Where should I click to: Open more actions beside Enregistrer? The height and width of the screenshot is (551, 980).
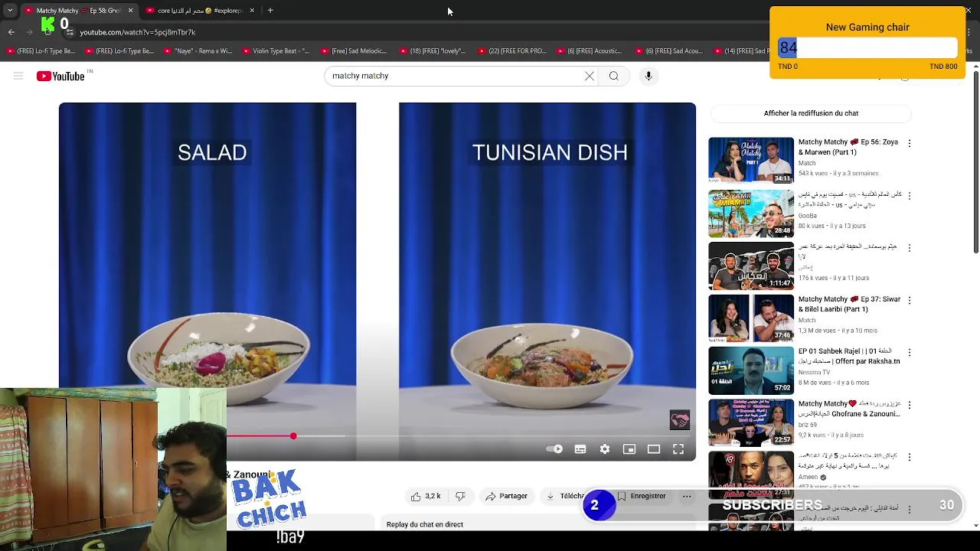(x=687, y=496)
